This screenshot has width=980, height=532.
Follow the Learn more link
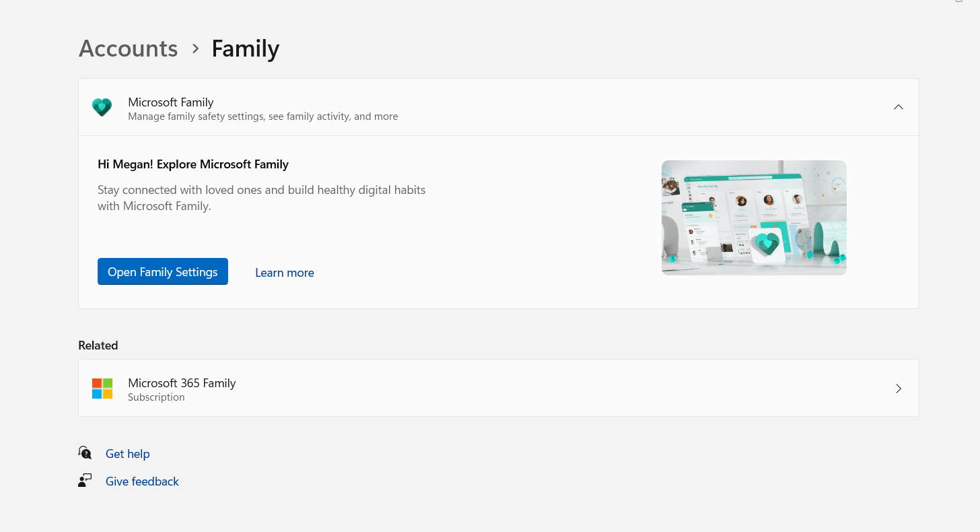pos(285,273)
